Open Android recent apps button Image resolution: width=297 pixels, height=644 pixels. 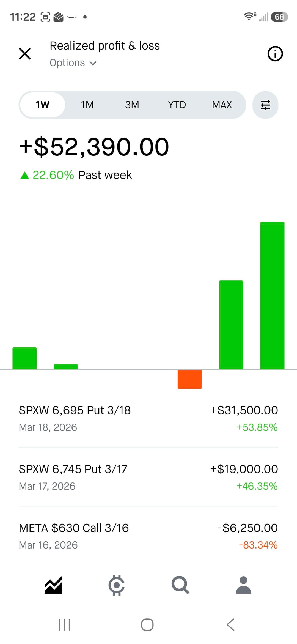coord(64,624)
